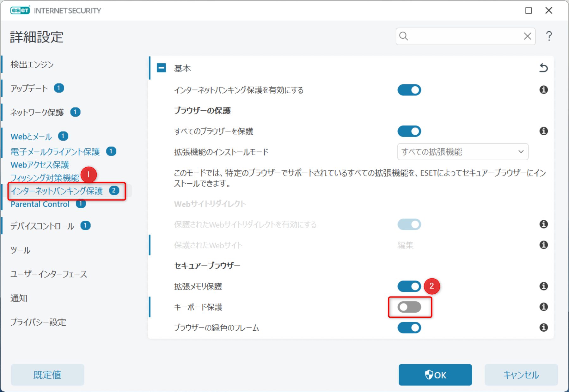The width and height of the screenshot is (569, 392).
Task: Open アップデート settings category
Action: click(x=29, y=88)
